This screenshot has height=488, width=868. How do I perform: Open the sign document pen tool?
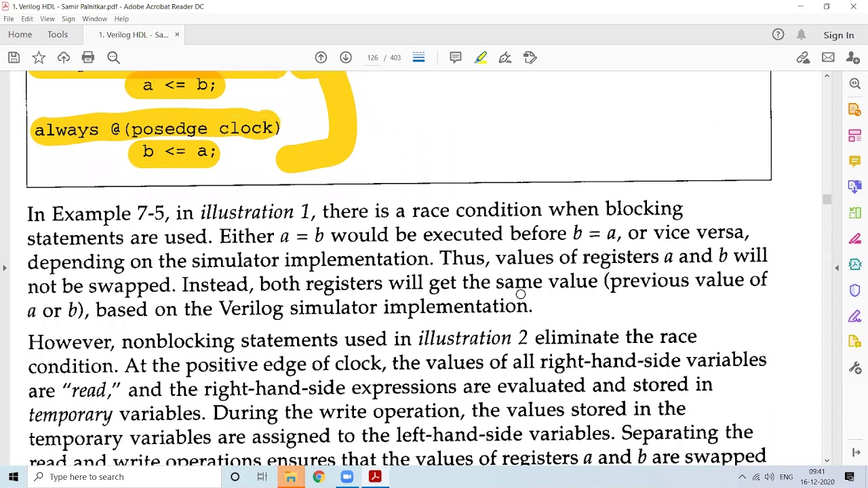[505, 58]
